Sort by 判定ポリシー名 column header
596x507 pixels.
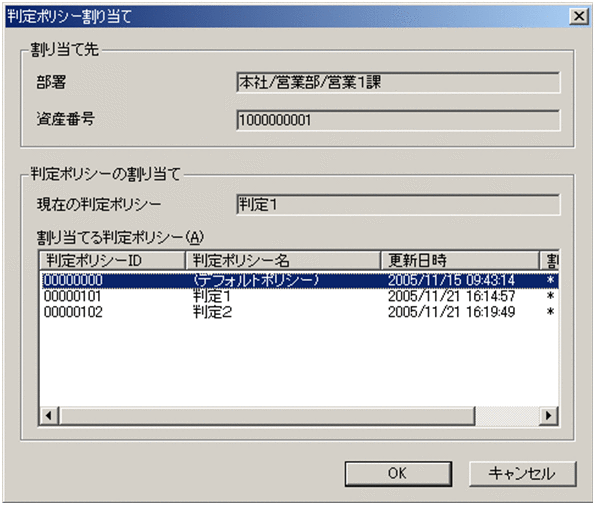point(283,260)
